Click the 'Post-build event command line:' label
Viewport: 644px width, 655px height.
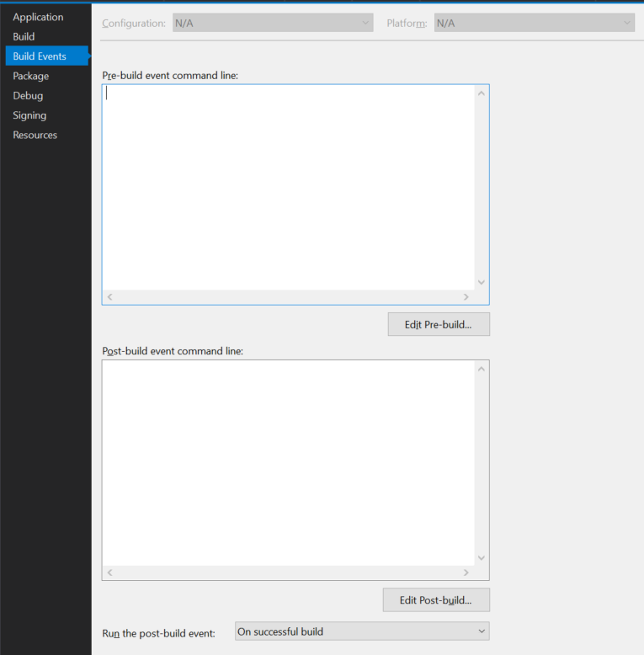click(x=173, y=351)
